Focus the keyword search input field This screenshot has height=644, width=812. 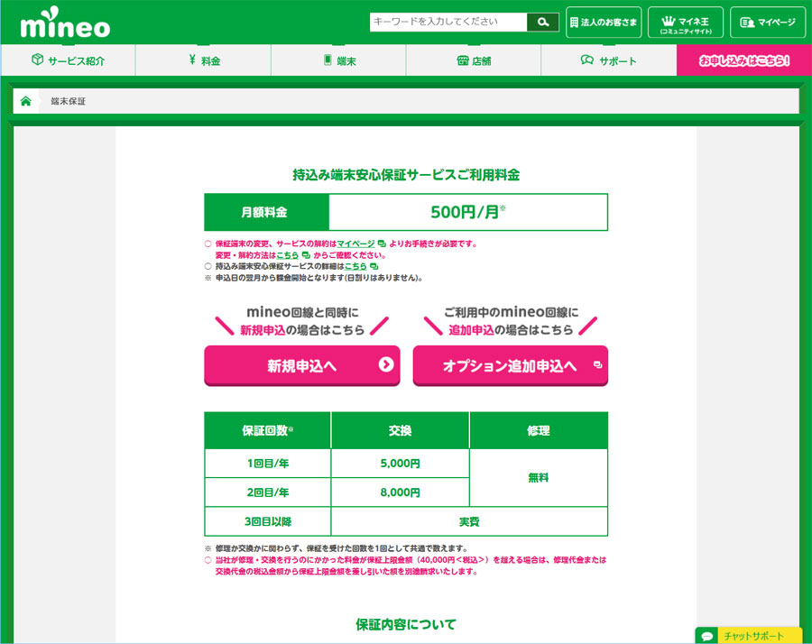(x=448, y=23)
